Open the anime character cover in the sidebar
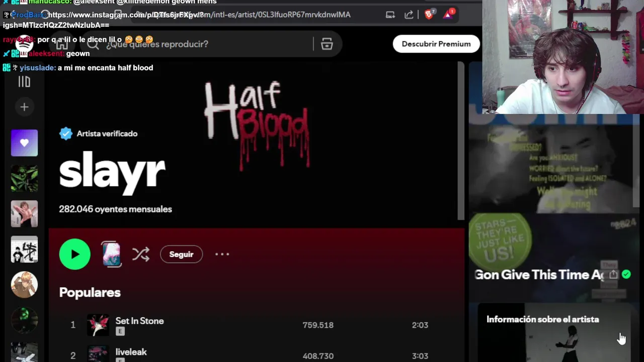Screen dimensions: 644x362 (x=24, y=285)
